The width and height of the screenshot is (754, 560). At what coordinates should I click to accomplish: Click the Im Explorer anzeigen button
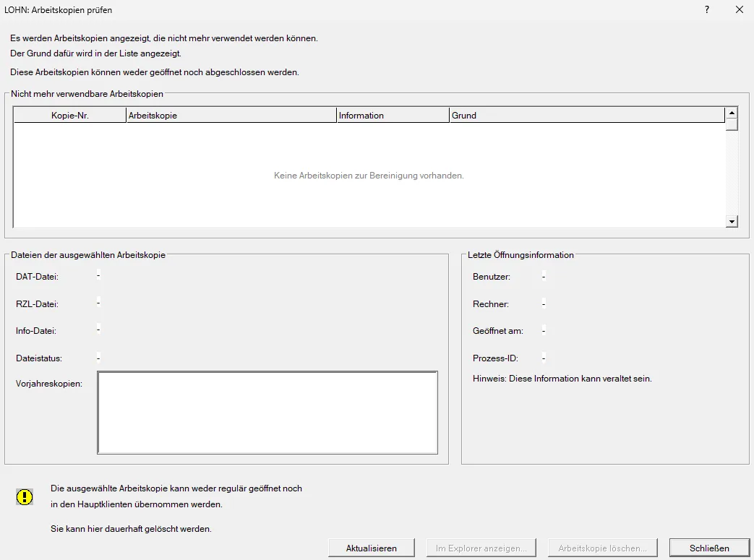click(x=481, y=548)
